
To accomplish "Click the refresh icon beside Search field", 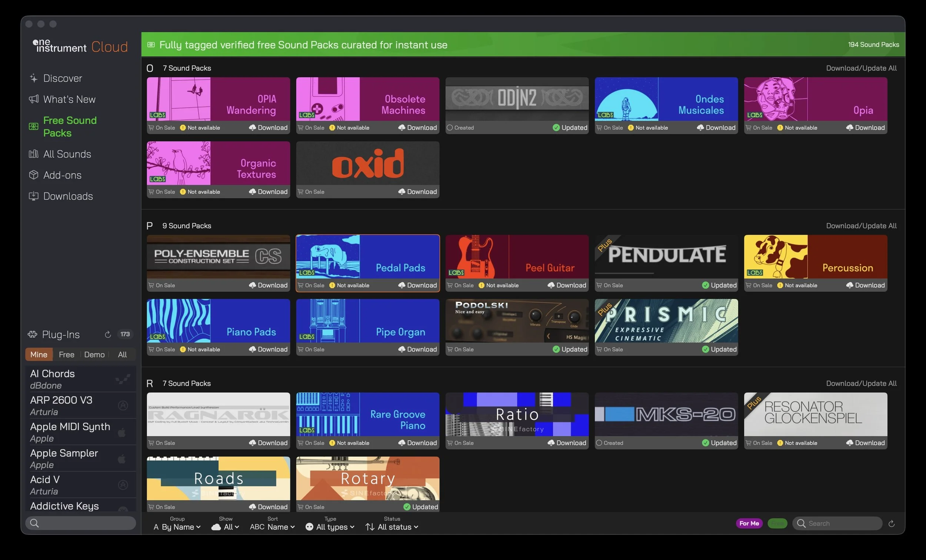I will (x=891, y=524).
